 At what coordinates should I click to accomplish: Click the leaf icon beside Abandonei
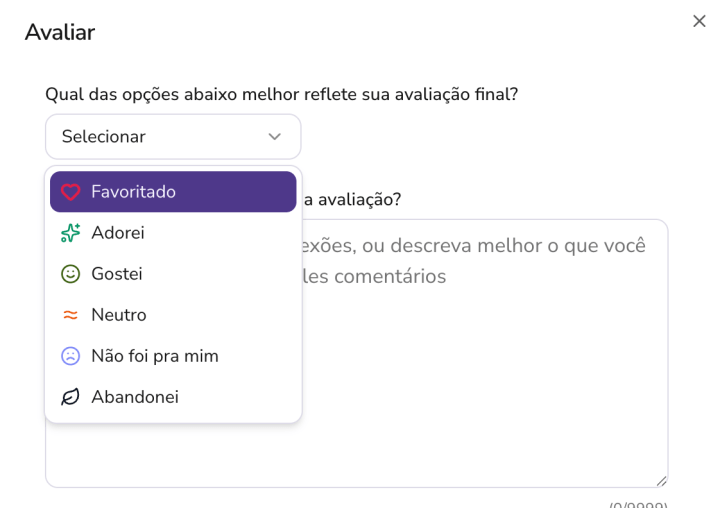(x=70, y=397)
